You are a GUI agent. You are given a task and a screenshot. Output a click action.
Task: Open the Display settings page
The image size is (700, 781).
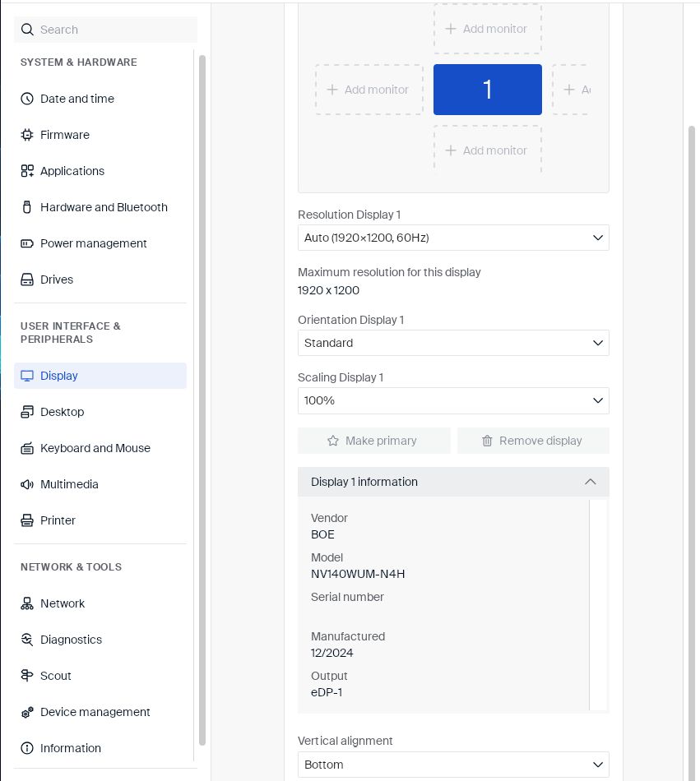100,376
